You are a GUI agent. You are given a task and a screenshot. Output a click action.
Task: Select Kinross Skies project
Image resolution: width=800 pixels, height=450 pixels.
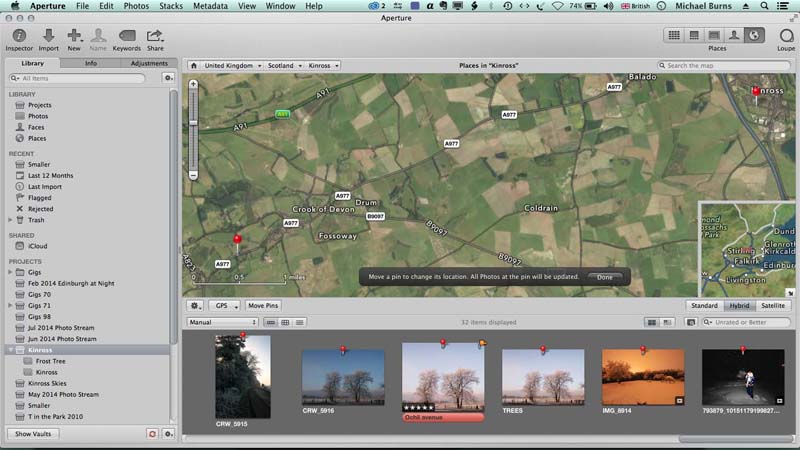tap(47, 383)
